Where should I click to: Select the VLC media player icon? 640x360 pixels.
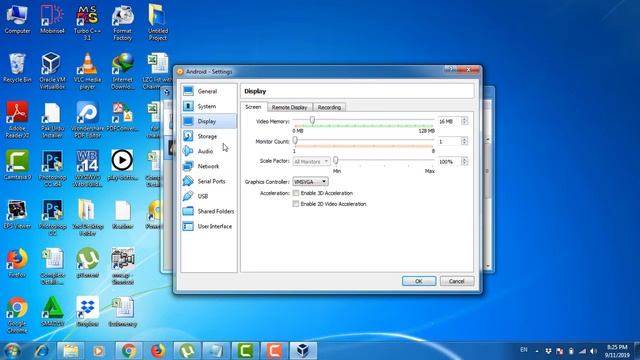click(x=87, y=71)
